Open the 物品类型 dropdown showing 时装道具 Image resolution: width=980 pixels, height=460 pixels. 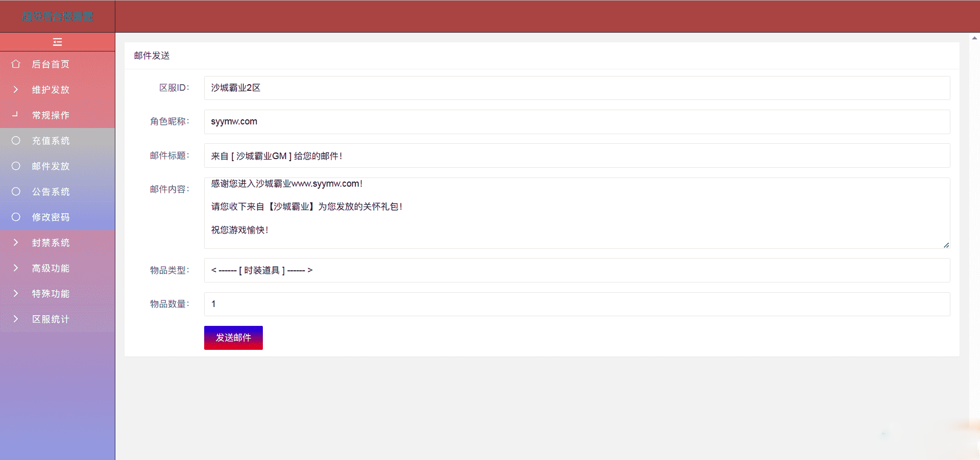tap(577, 270)
